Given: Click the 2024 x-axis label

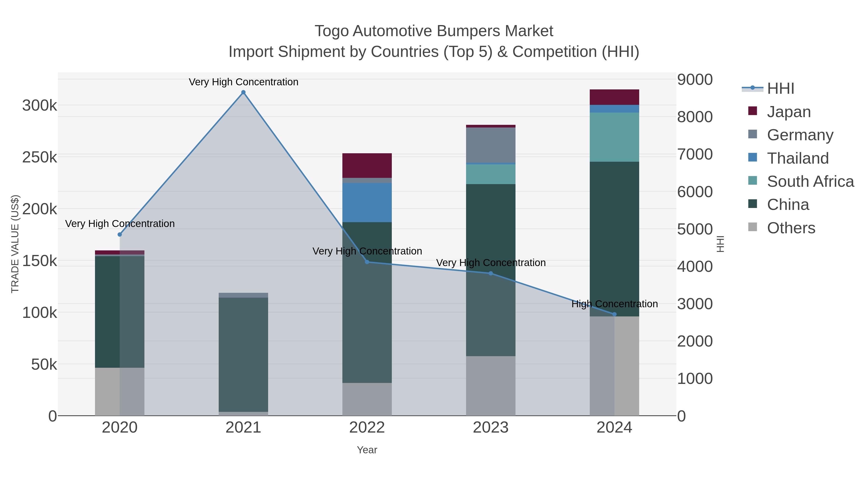Looking at the screenshot, I should click(614, 428).
